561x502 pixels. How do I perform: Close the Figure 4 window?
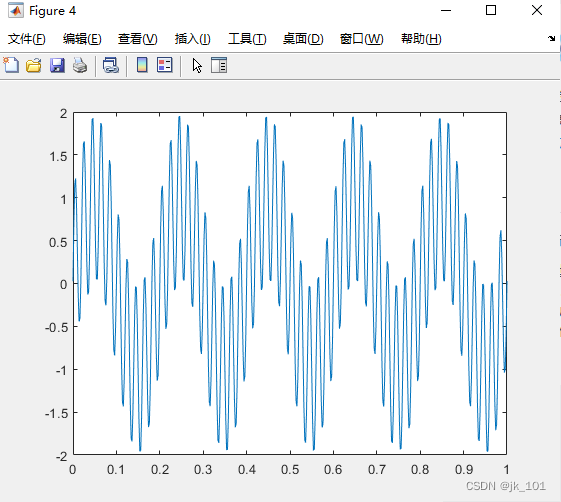pyautogui.click(x=537, y=10)
